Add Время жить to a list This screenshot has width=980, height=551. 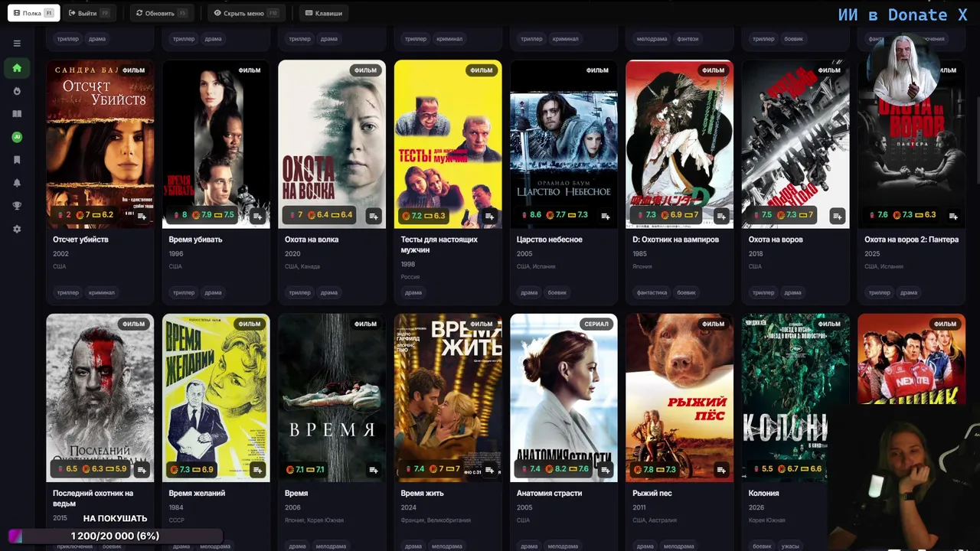(489, 470)
